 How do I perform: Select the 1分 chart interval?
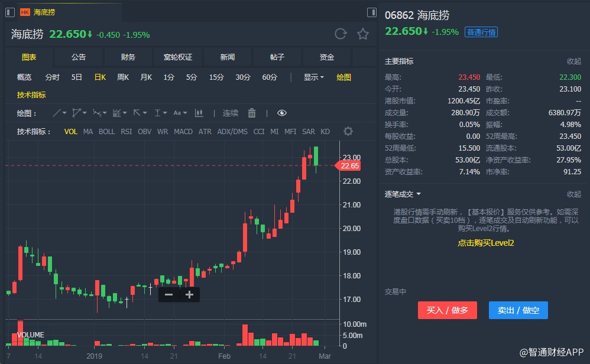point(168,77)
